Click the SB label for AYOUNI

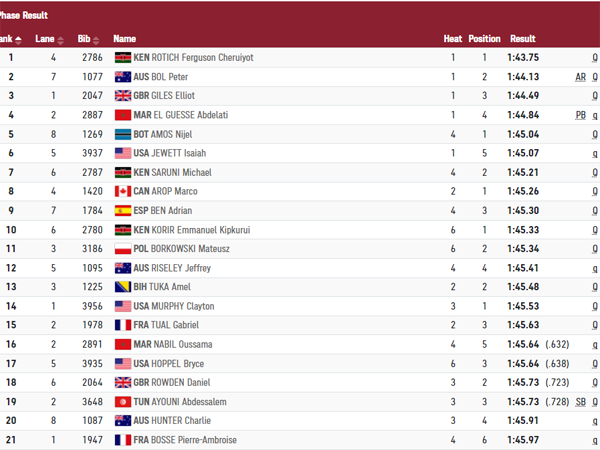click(580, 402)
